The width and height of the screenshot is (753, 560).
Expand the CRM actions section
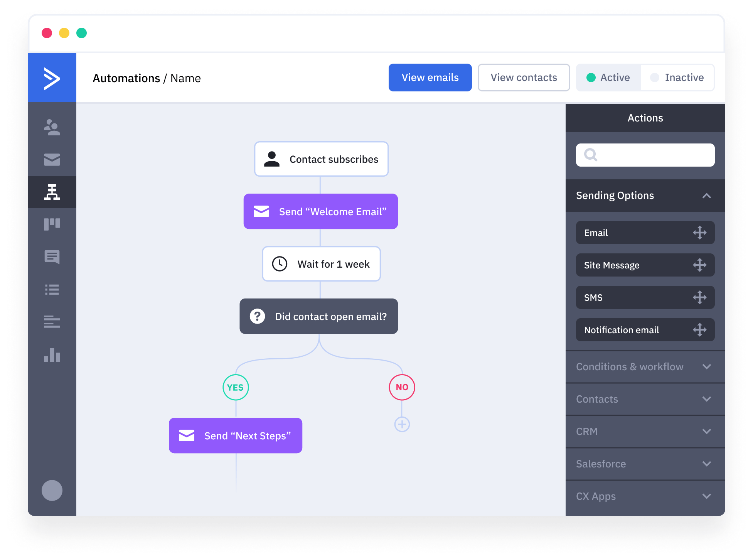coord(645,431)
